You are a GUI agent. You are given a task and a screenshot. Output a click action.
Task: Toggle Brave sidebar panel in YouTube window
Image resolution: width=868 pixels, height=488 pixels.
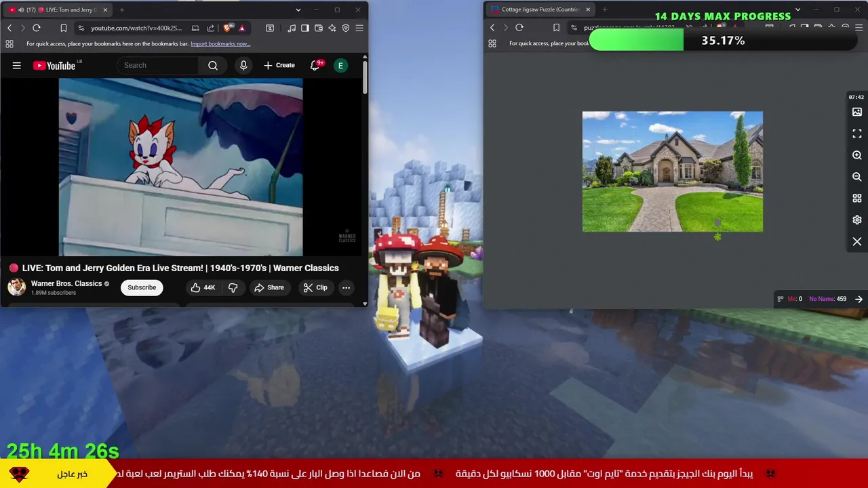pos(305,28)
